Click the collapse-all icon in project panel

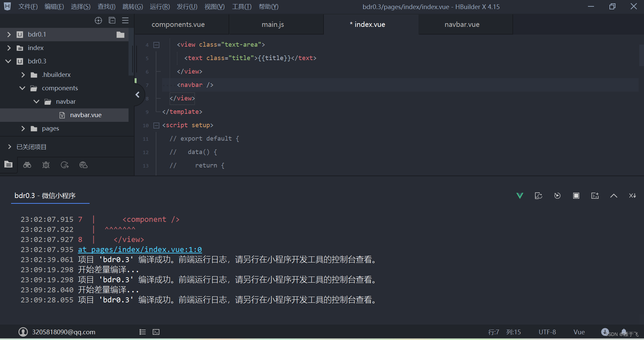pos(112,20)
